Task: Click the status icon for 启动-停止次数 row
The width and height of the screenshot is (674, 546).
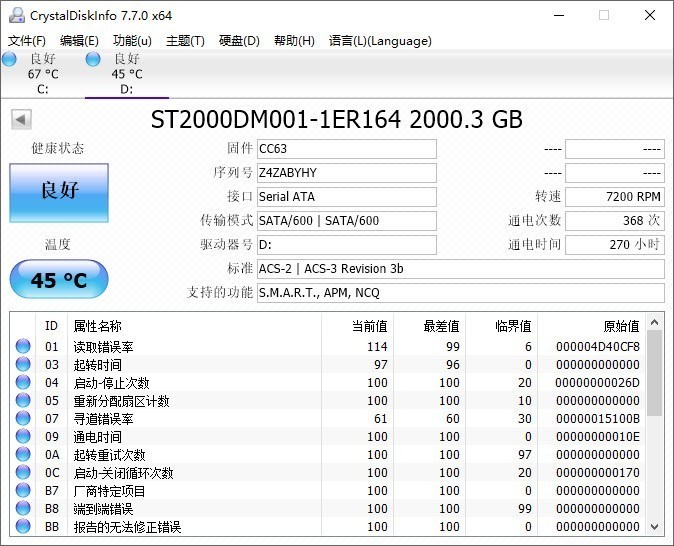Action: click(x=23, y=382)
